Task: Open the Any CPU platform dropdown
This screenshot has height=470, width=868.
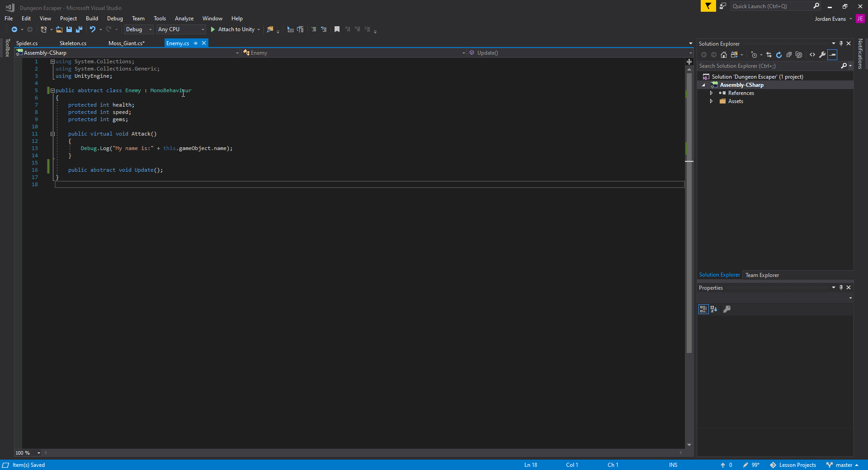Action: (202, 29)
